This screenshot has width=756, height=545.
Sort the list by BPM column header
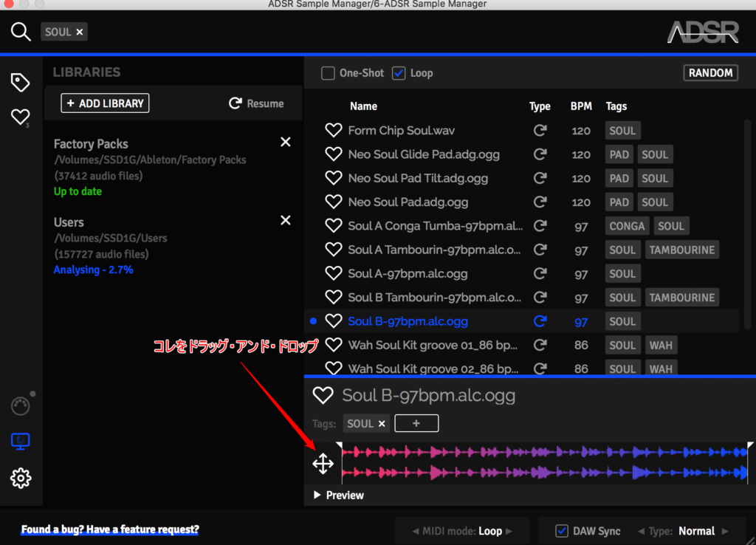581,106
